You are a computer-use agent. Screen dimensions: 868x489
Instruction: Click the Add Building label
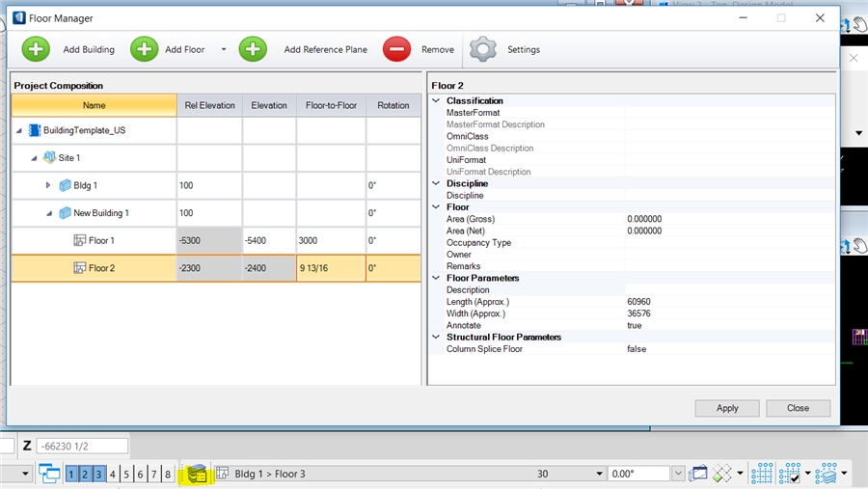[x=89, y=49]
